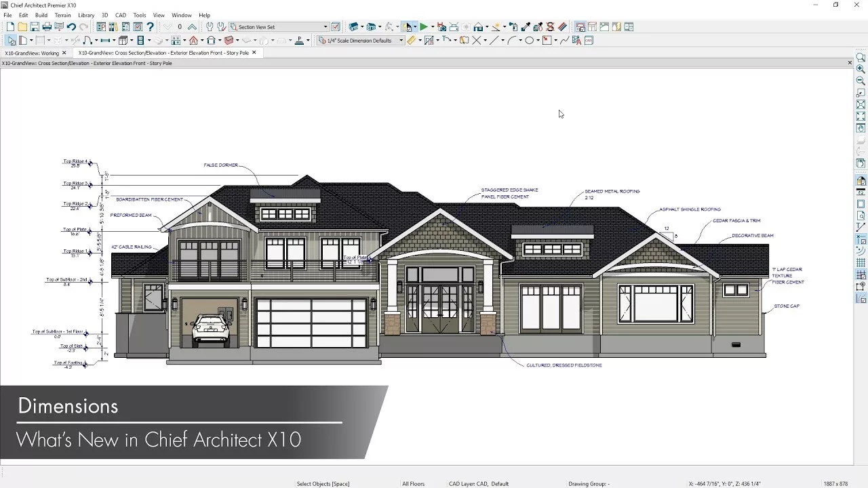Click the "FALSE DORMER" callout label

point(220,165)
